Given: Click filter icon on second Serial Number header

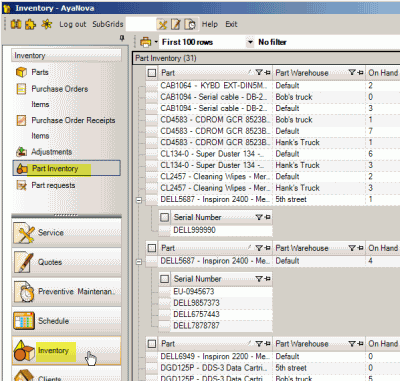Looking at the screenshot, I should [x=259, y=279].
